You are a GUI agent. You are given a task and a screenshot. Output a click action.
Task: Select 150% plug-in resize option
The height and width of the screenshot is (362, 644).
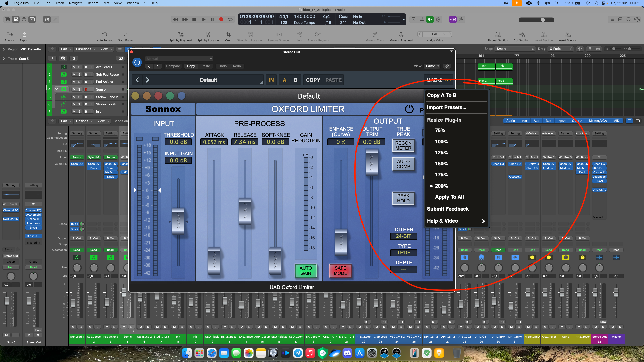click(441, 164)
